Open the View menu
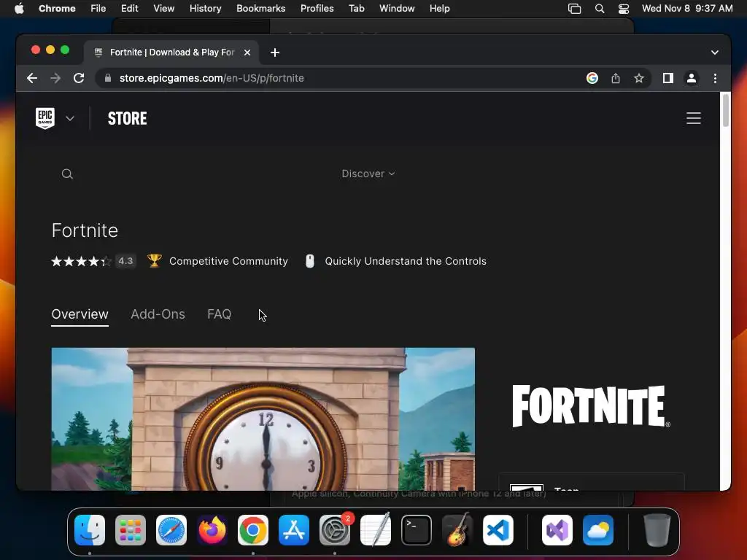The width and height of the screenshot is (747, 560). (164, 9)
